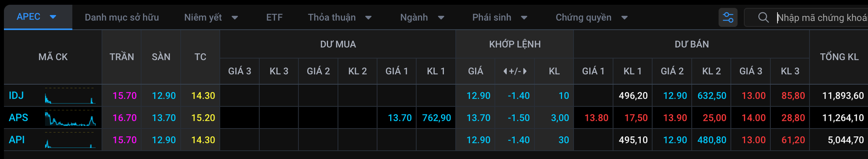Click left arrow in the +/- column header

click(x=505, y=71)
